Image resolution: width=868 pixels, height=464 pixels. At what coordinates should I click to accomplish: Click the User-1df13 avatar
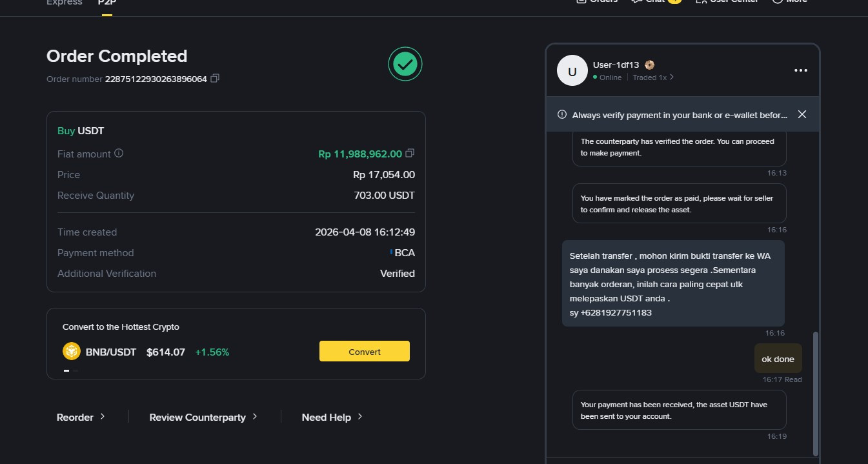tap(572, 71)
